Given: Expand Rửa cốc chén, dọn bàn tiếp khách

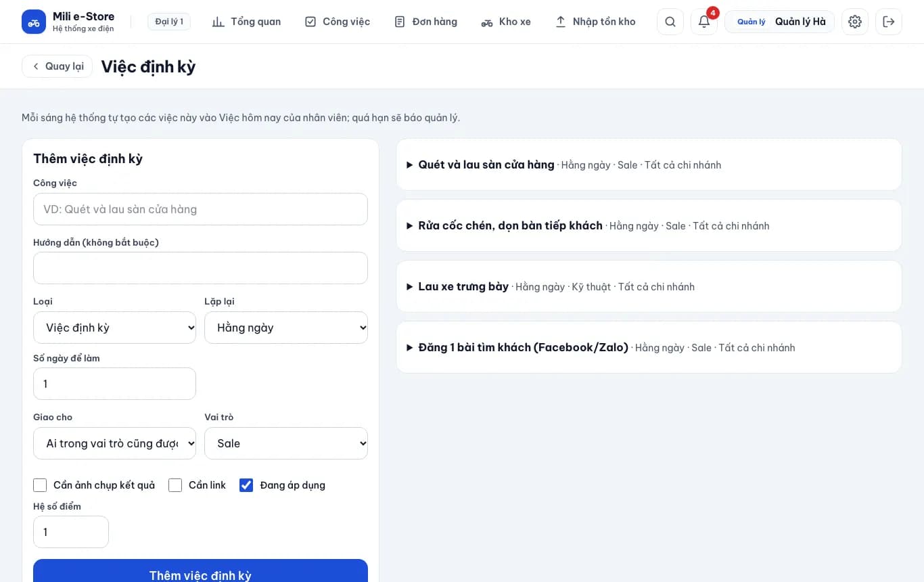Looking at the screenshot, I should coord(649,226).
